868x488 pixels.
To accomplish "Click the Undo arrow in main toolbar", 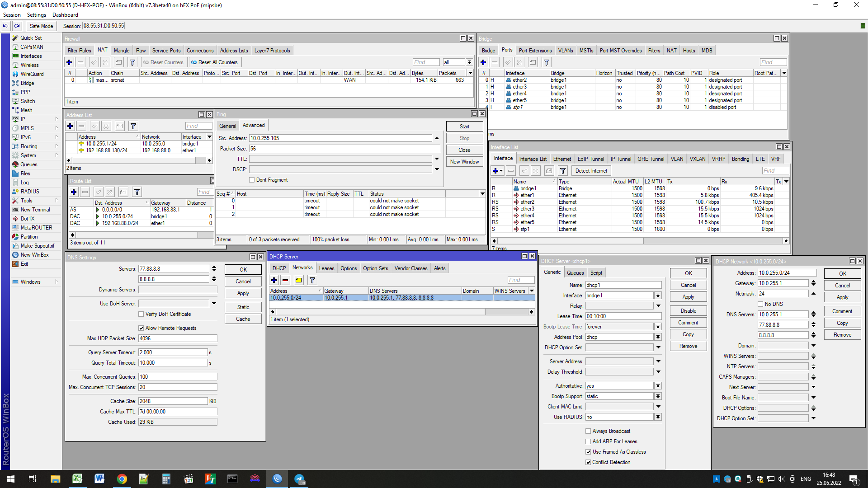I will point(5,26).
